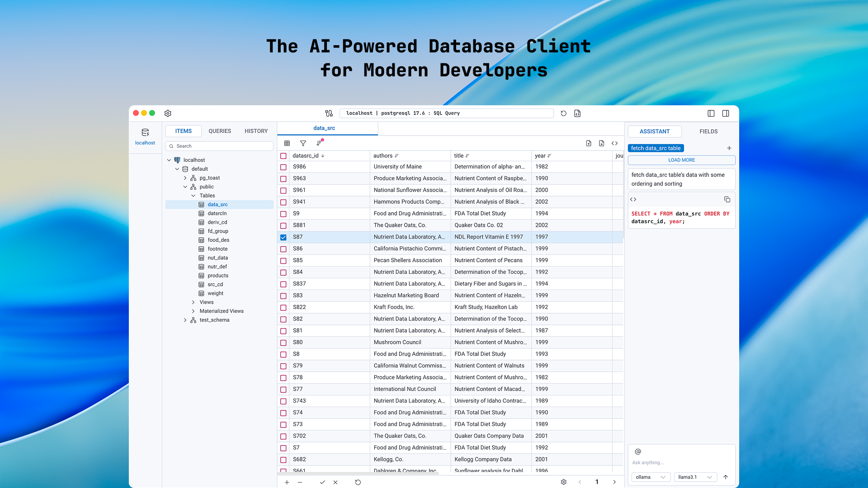Viewport: 868px width, 488px height.
Task: Click the add row plus icon
Action: (x=287, y=482)
